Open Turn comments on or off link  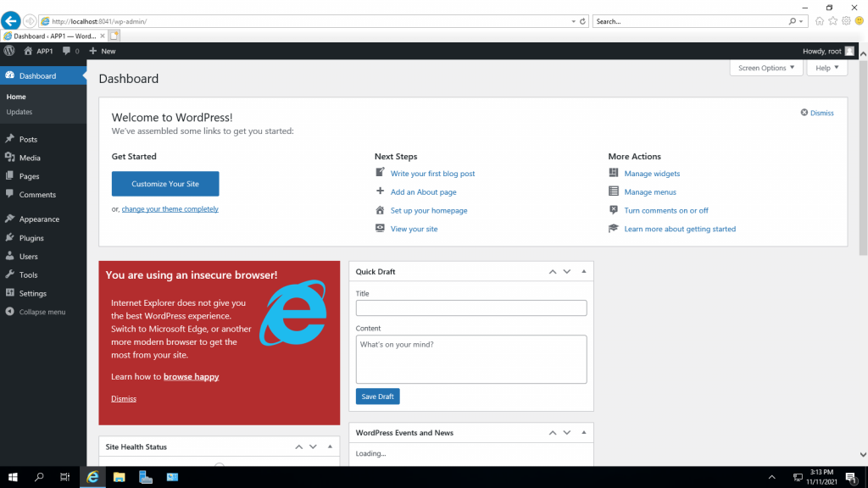click(x=666, y=211)
